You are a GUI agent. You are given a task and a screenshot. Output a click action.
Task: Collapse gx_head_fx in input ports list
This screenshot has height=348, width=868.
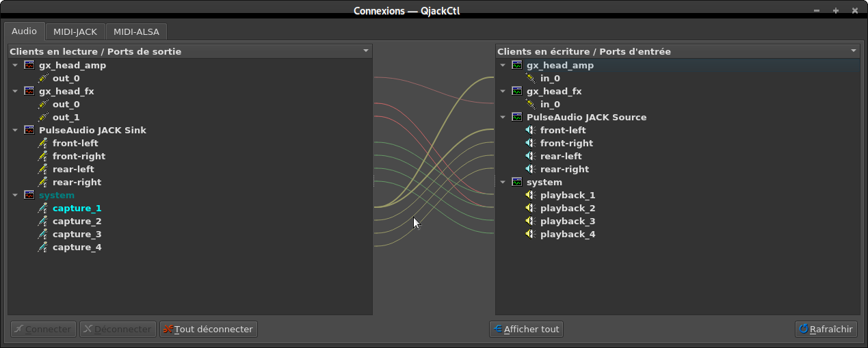[503, 92]
